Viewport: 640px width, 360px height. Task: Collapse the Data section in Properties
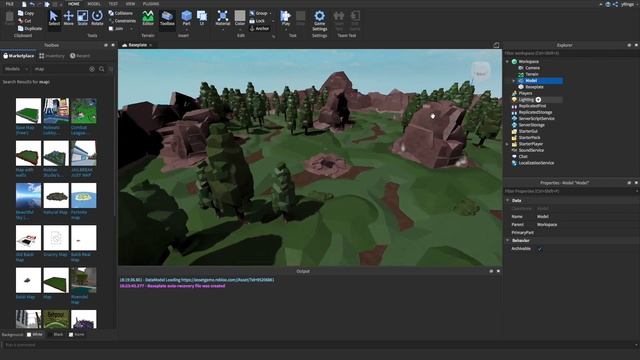508,200
